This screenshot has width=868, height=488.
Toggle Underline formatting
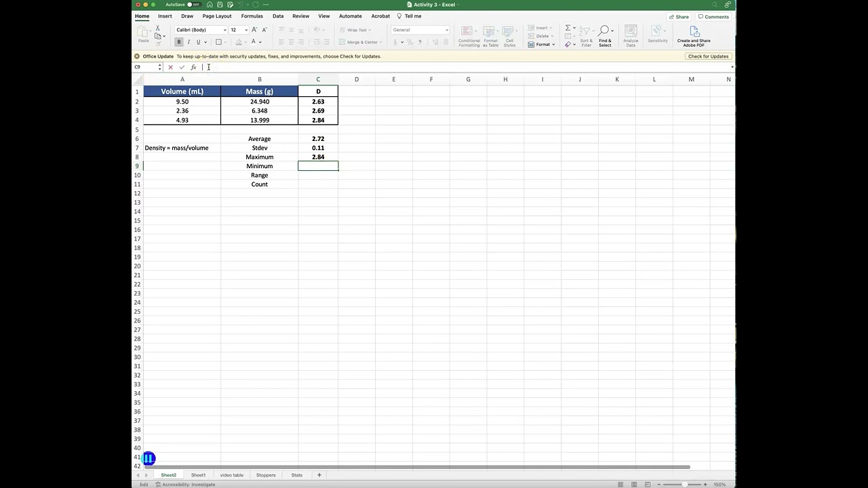198,42
